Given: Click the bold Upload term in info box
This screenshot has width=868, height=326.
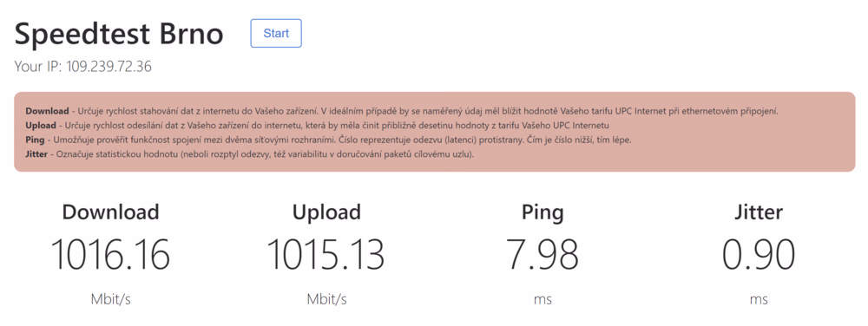Looking at the screenshot, I should (41, 126).
